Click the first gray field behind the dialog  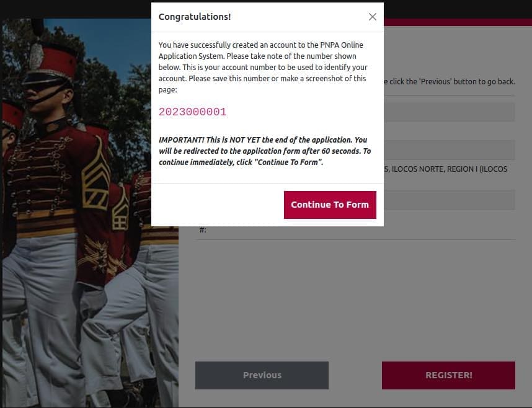pyautogui.click(x=449, y=112)
